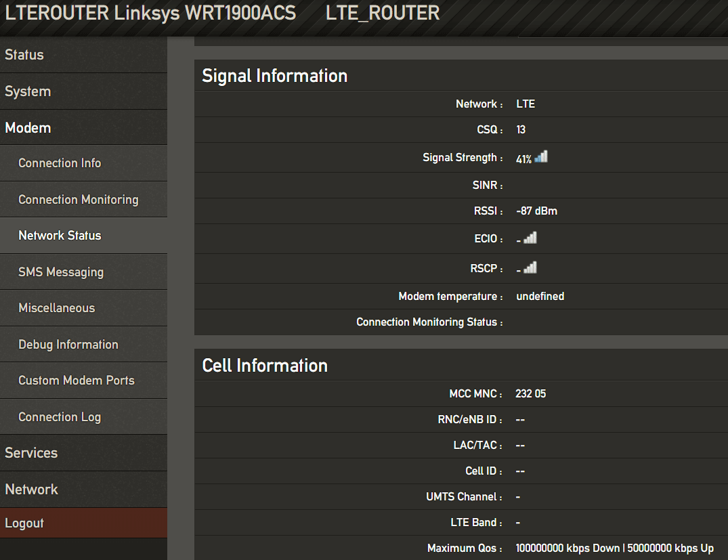The image size is (728, 560).
Task: Expand the Status menu section
Action: point(24,55)
